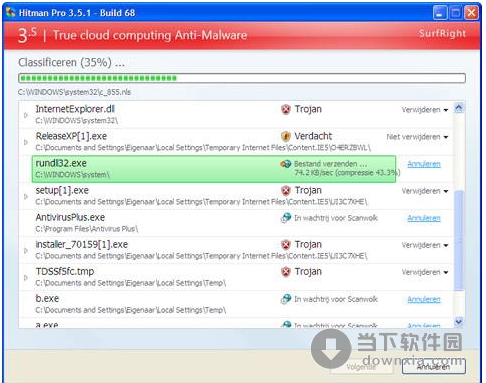486x383 pixels.
Task: Click the 'Classificeren (35%) ...' heading
Action: point(71,62)
